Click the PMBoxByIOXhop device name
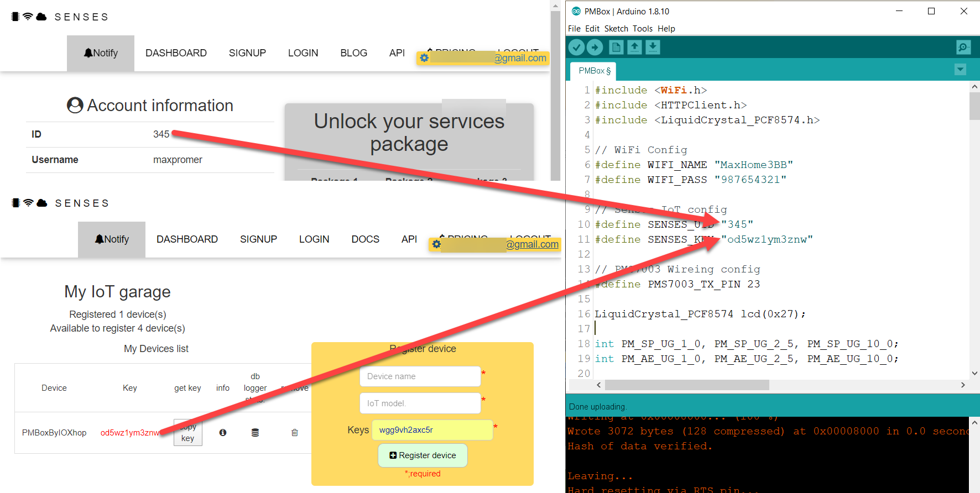Viewport: 980px width, 493px height. [54, 433]
